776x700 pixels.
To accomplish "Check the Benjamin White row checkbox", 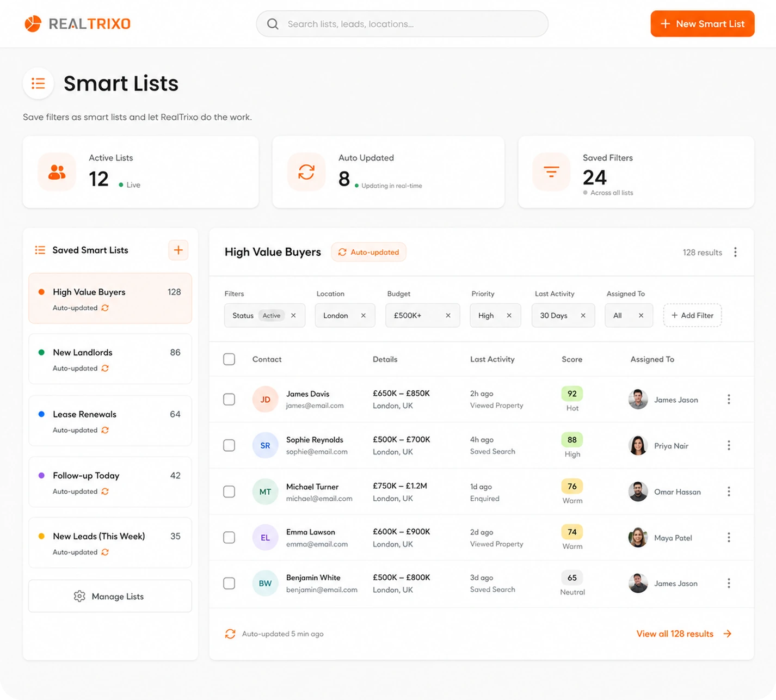I will coord(229,583).
